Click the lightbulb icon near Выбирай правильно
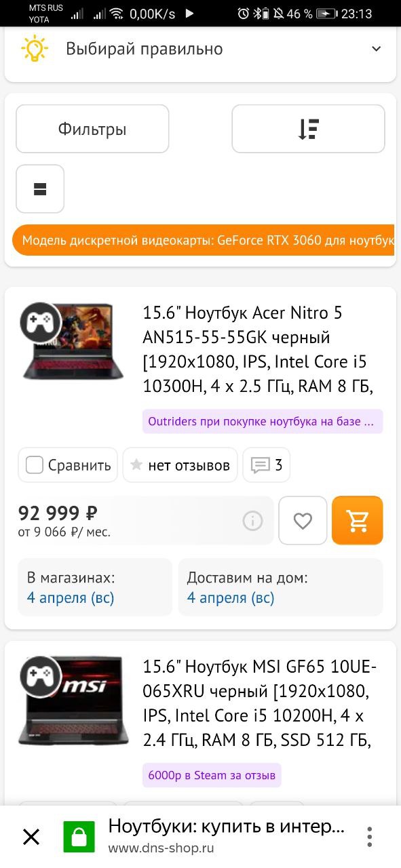Viewport: 401px width, 868px height. coord(35,49)
